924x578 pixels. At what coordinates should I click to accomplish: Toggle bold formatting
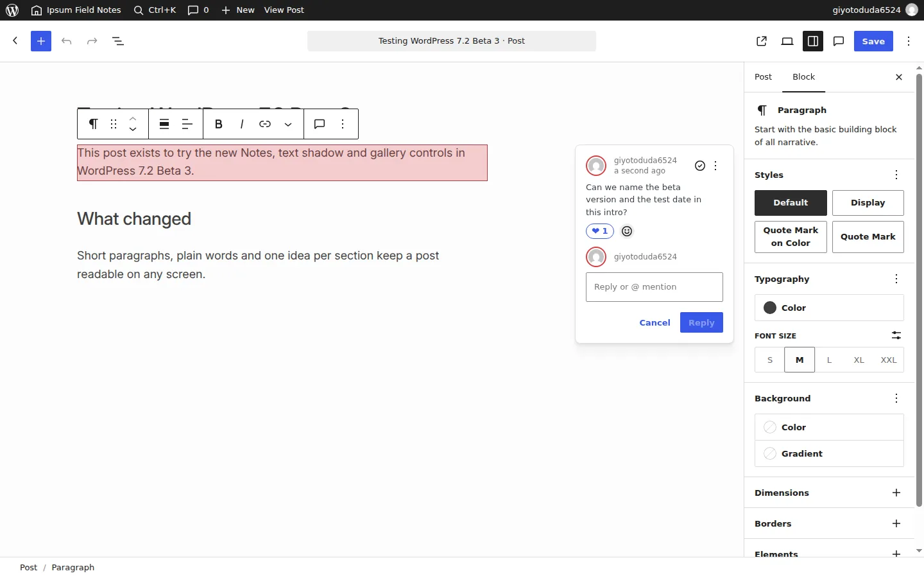pos(219,124)
